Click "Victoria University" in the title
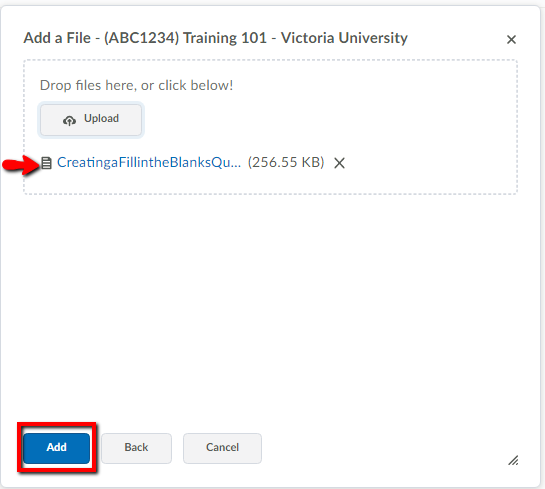Screen dimensions: 545x489 (x=344, y=38)
